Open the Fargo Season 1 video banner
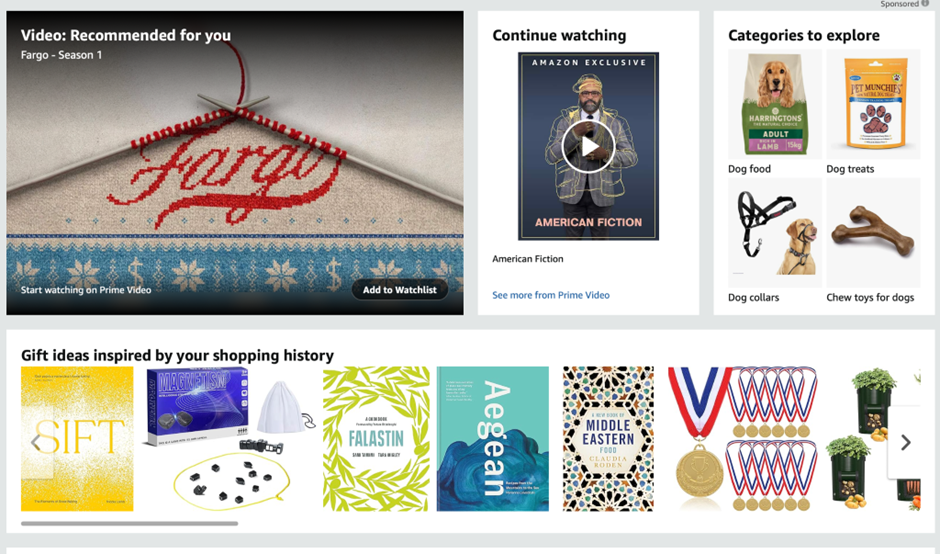Image resolution: width=940 pixels, height=554 pixels. tap(235, 162)
